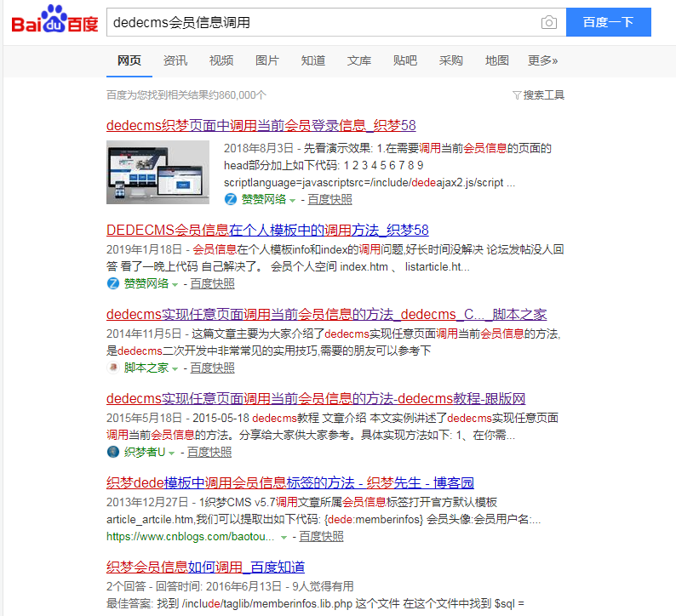Open 百度快照 for second 赞赞网络 result
The image size is (676, 616).
coord(213,284)
